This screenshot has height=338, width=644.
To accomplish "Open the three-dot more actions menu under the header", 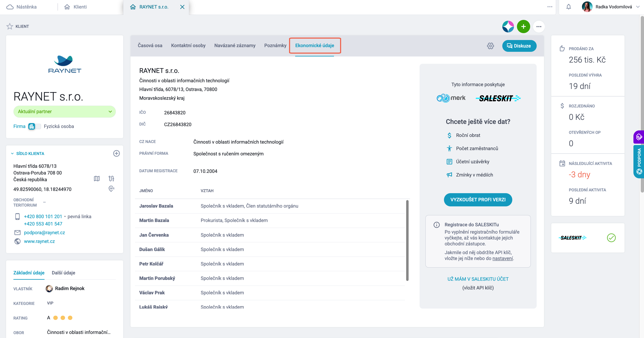I will tap(539, 26).
